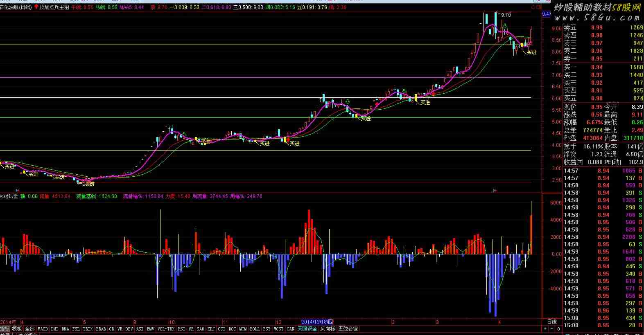
Task: Zoom in chart with plus button
Action: 545,329
